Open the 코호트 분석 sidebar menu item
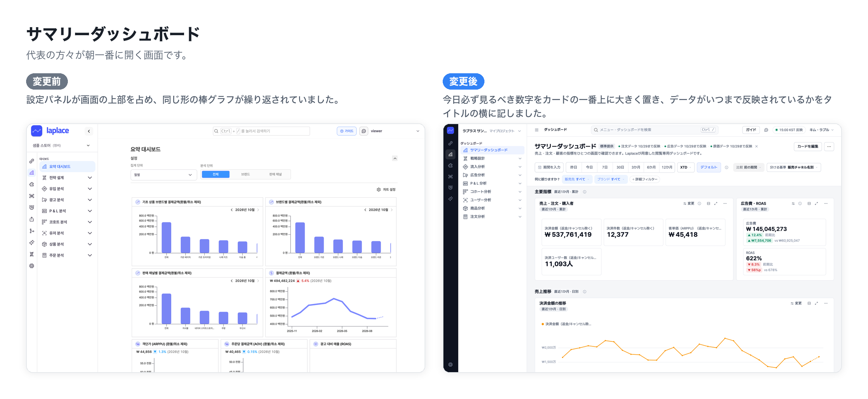The image size is (868, 399). pos(67,222)
